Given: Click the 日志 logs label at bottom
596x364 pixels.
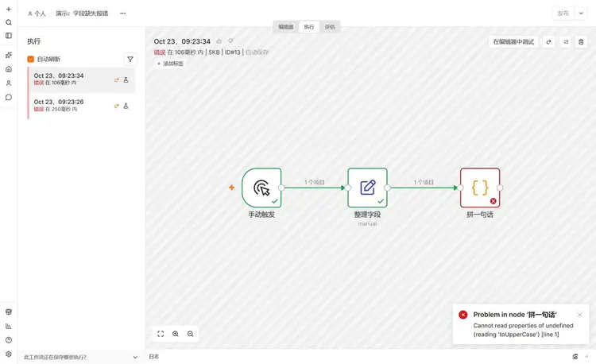Looking at the screenshot, I should coord(154,356).
